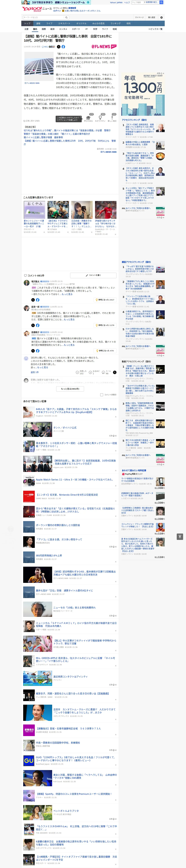Image resolution: width=186 pixels, height=868 pixels.
Task: Open 藤井七冠が「王位」防衛 article
Action: click(64, 590)
